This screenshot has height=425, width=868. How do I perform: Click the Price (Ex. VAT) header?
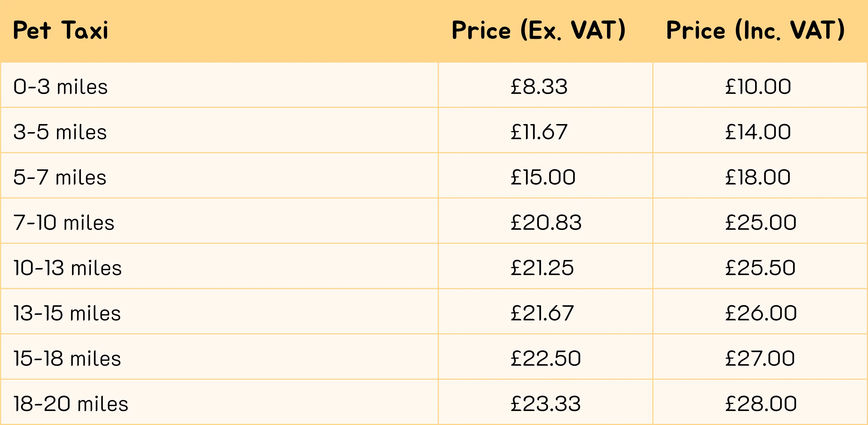539,30
